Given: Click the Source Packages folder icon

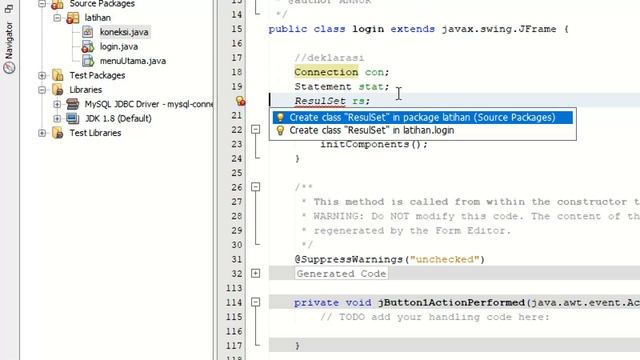Looking at the screenshot, I should [x=58, y=4].
